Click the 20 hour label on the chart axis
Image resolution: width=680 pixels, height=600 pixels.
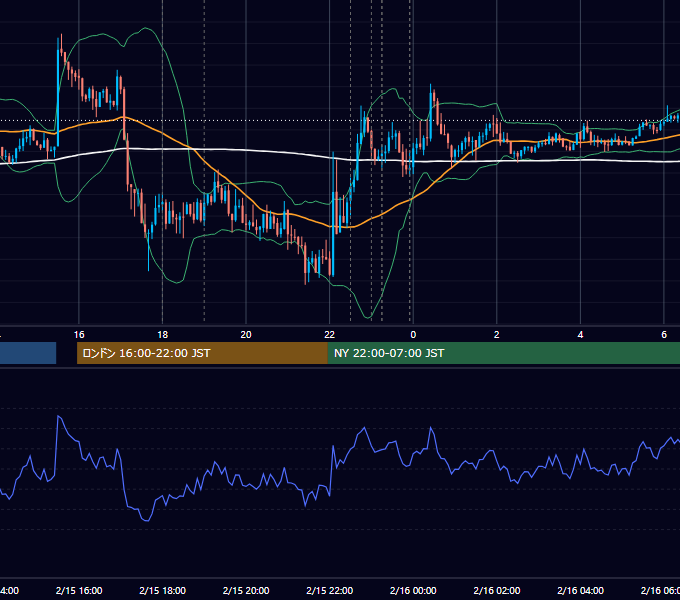[246, 335]
